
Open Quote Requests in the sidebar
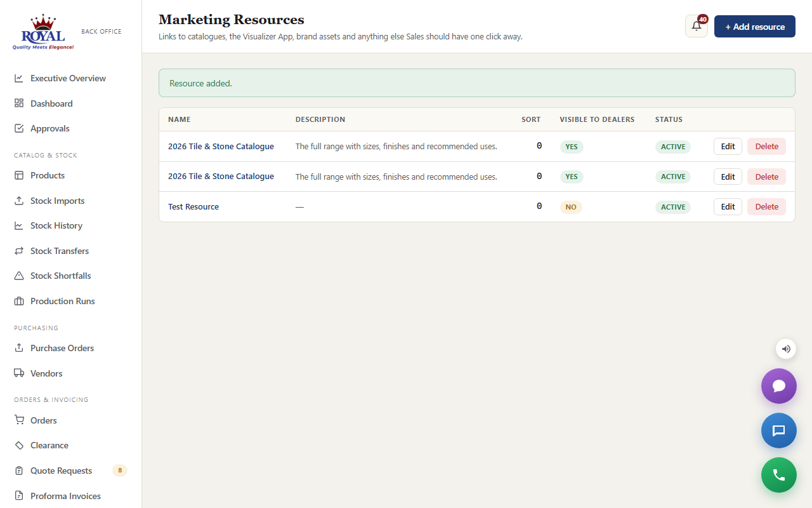point(70,471)
